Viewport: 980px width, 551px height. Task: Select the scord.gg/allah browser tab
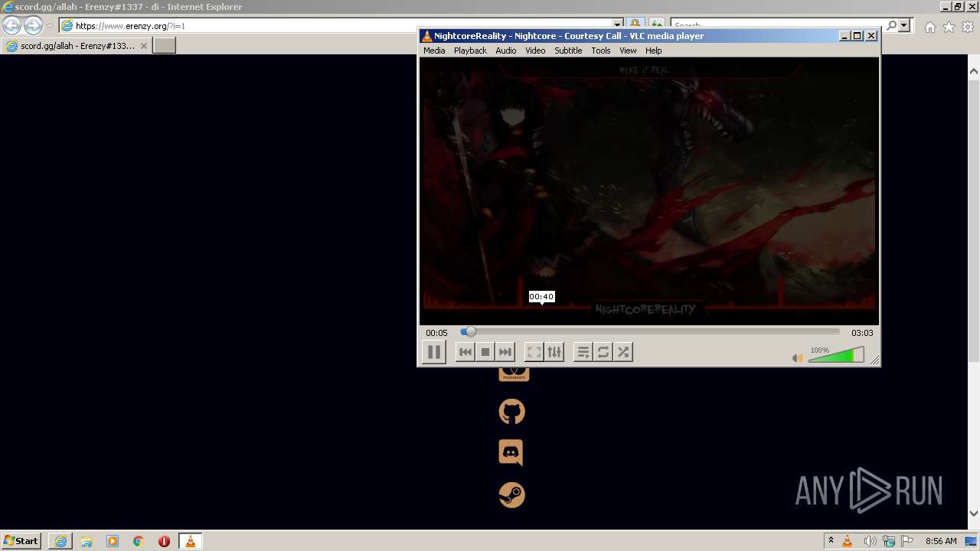pyautogui.click(x=76, y=46)
